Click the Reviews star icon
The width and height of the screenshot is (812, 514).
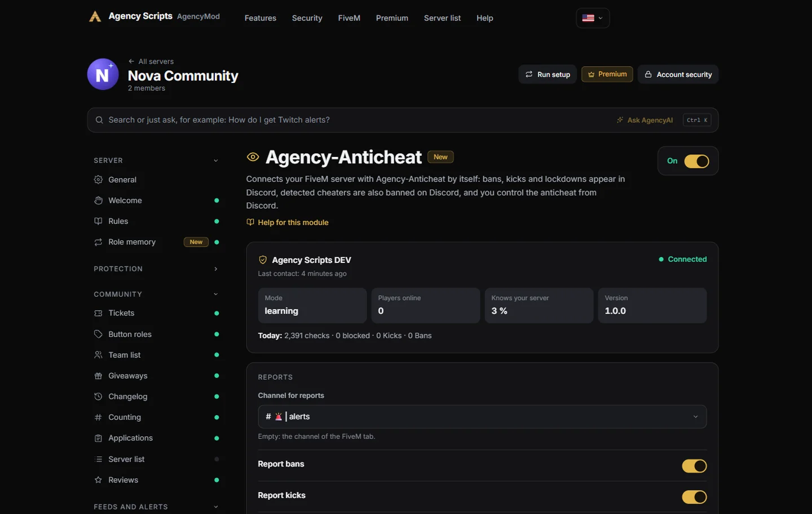coord(98,480)
